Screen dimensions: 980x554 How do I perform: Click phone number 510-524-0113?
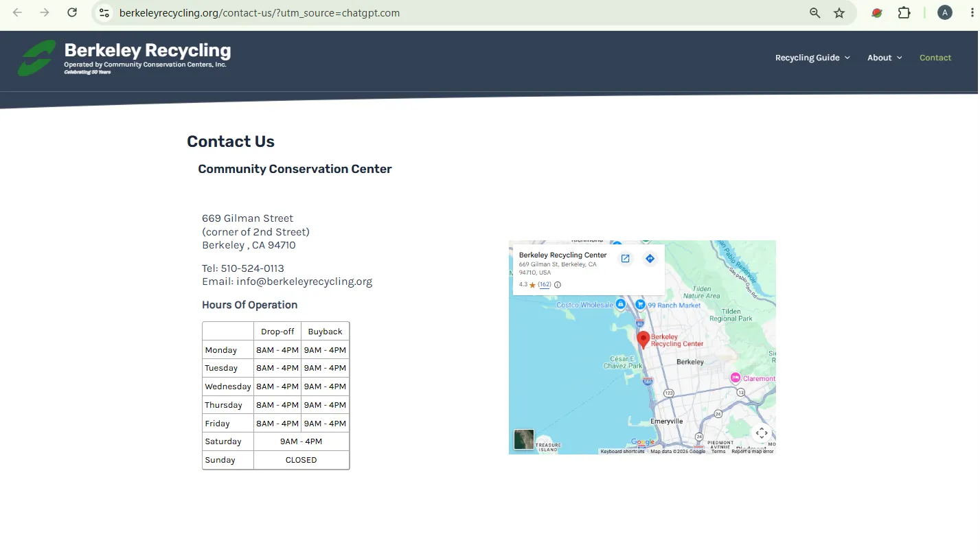pyautogui.click(x=252, y=268)
